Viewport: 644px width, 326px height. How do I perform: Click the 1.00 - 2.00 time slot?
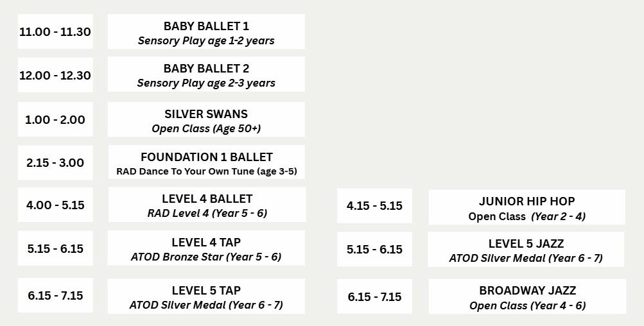tap(55, 120)
